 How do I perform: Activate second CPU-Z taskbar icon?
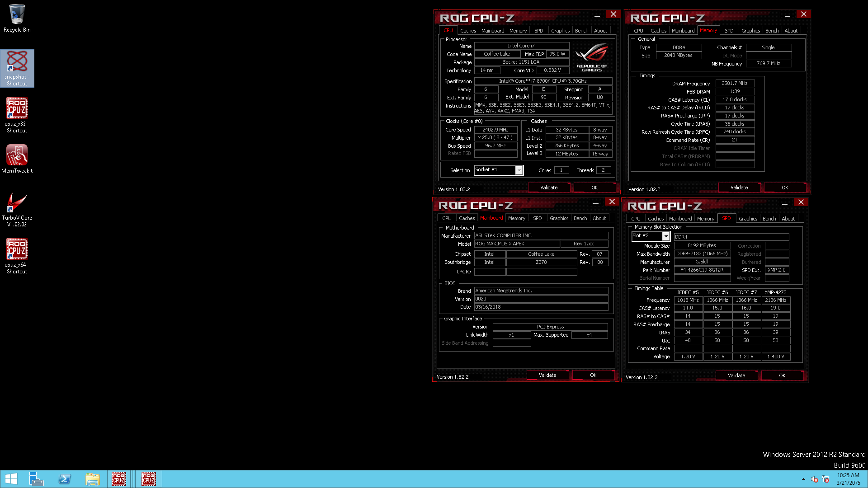pos(149,479)
